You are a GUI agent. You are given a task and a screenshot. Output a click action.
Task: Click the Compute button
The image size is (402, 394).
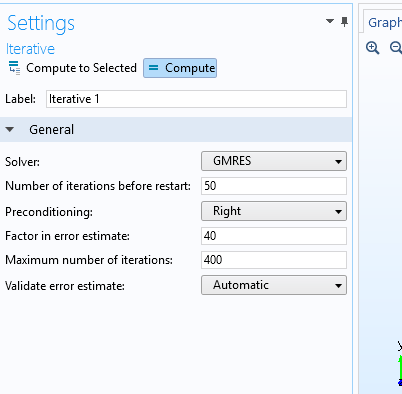180,68
